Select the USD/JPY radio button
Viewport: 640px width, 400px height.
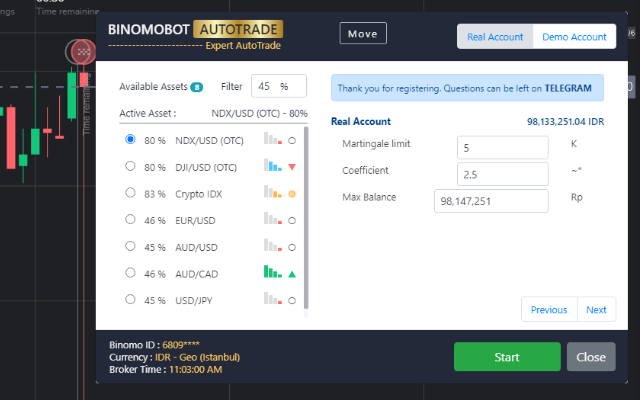(x=130, y=300)
